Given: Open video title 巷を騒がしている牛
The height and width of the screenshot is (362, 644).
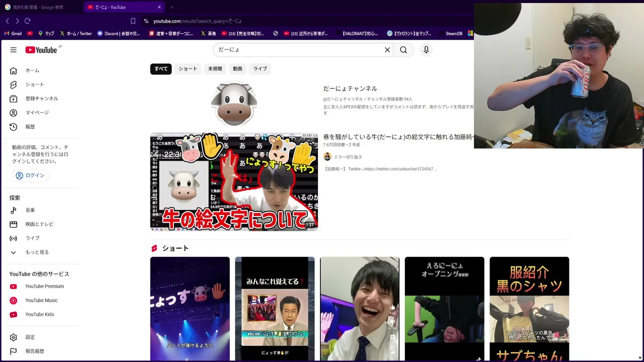Looking at the screenshot, I should [x=398, y=137].
